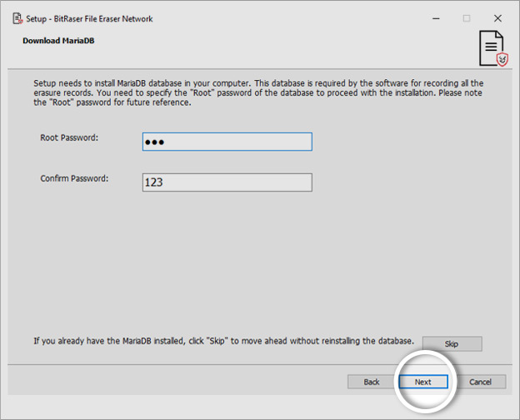The height and width of the screenshot is (420, 520).
Task: Click the 'If you already have the MariaDB installed' text
Action: (x=224, y=341)
